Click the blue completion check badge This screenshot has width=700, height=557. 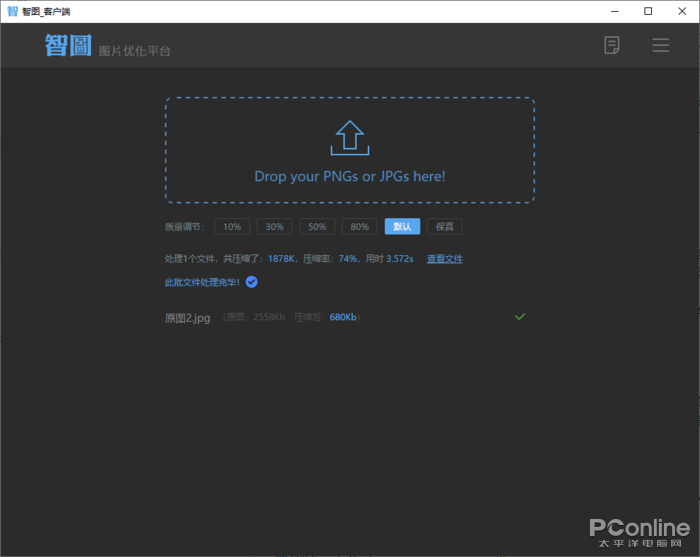[x=252, y=282]
